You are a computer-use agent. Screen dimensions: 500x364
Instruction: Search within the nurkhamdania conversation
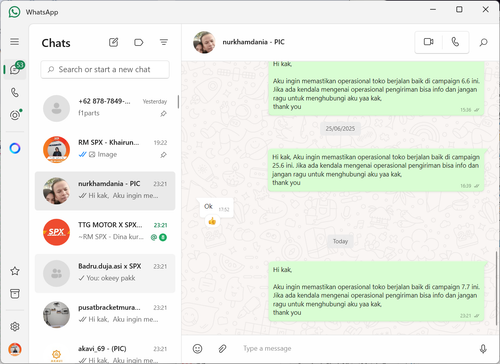(x=483, y=42)
